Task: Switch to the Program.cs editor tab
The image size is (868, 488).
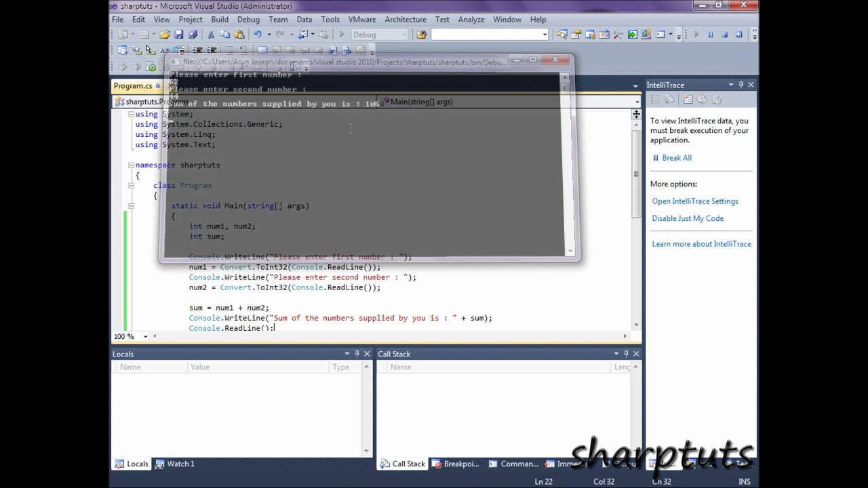Action: [133, 86]
